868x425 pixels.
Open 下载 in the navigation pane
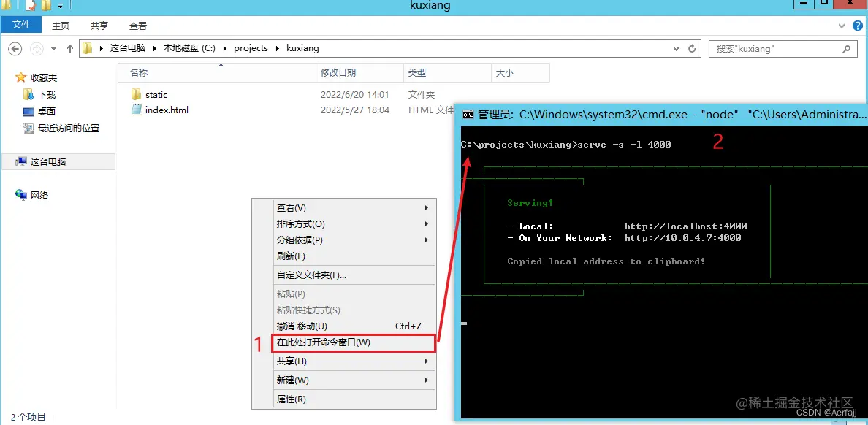(x=47, y=95)
